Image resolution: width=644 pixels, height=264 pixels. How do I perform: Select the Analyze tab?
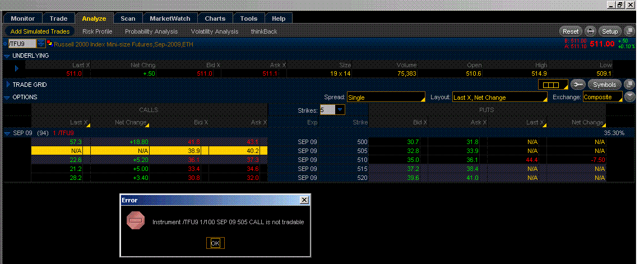point(94,18)
